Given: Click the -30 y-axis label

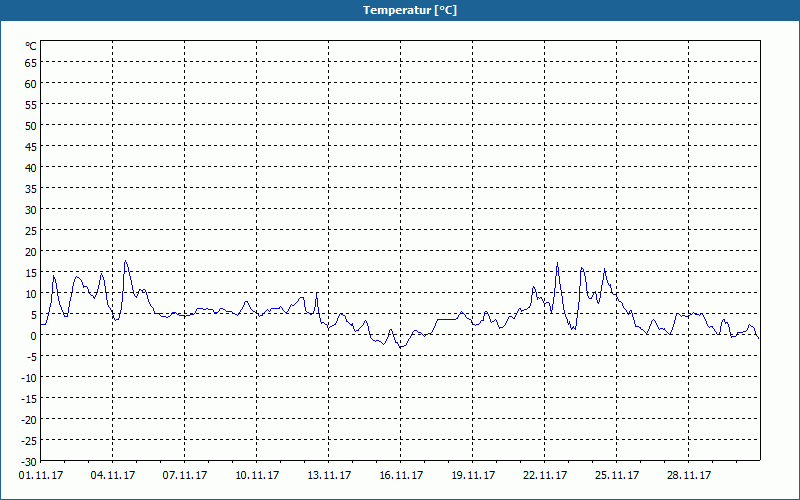Looking at the screenshot, I should point(29,461).
